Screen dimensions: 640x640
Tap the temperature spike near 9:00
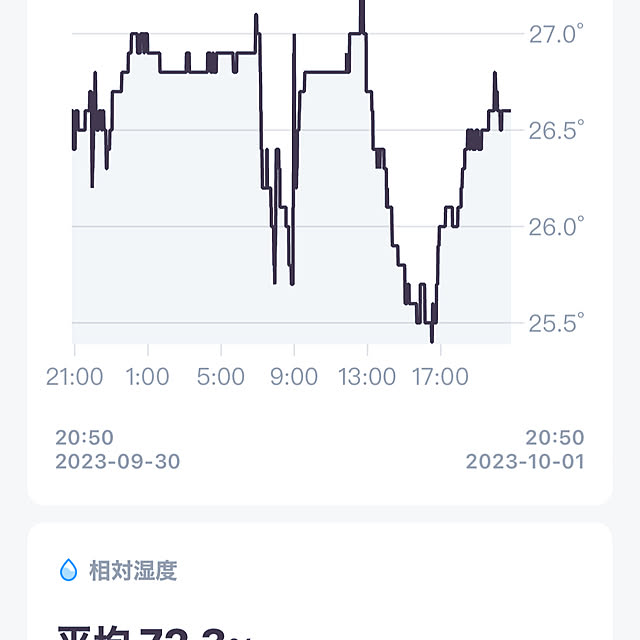(294, 39)
